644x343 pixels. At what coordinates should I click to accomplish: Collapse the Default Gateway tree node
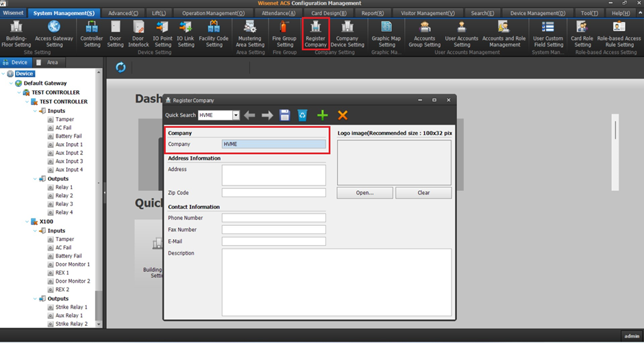[11, 84]
